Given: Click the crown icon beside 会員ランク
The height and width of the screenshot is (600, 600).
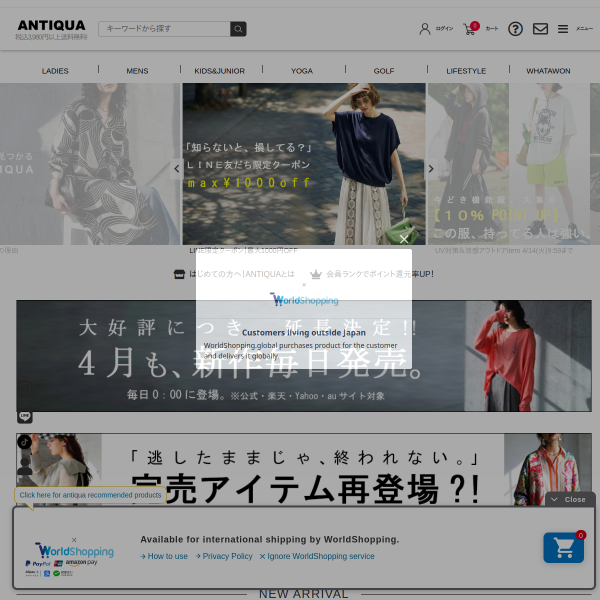Looking at the screenshot, I should tap(316, 274).
